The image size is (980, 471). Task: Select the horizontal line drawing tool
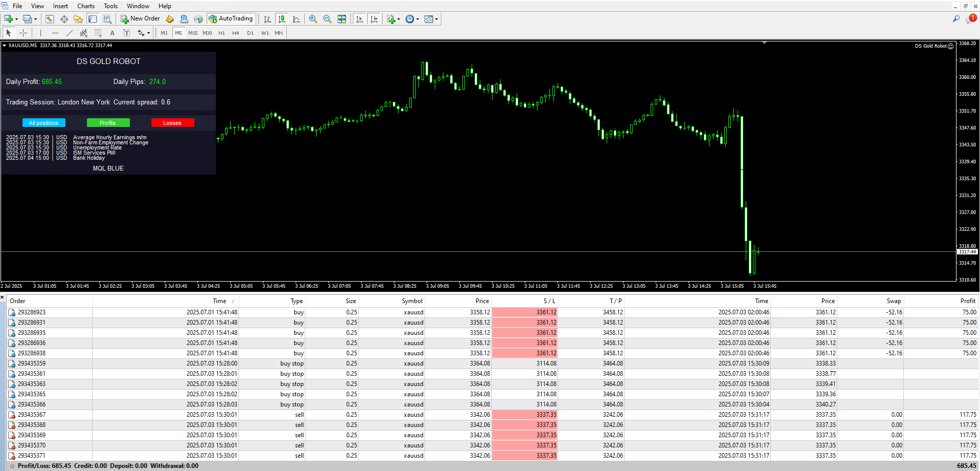pos(55,32)
